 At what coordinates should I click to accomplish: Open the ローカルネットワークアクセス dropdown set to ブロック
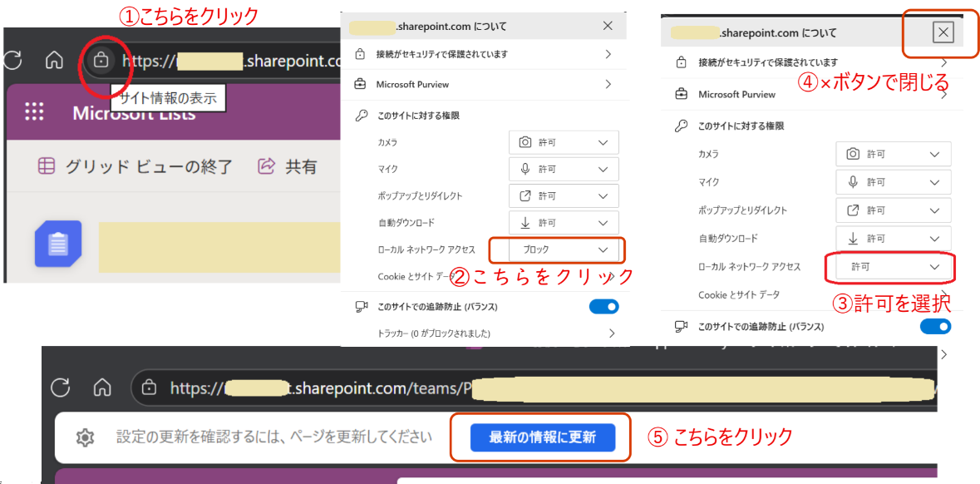564,249
